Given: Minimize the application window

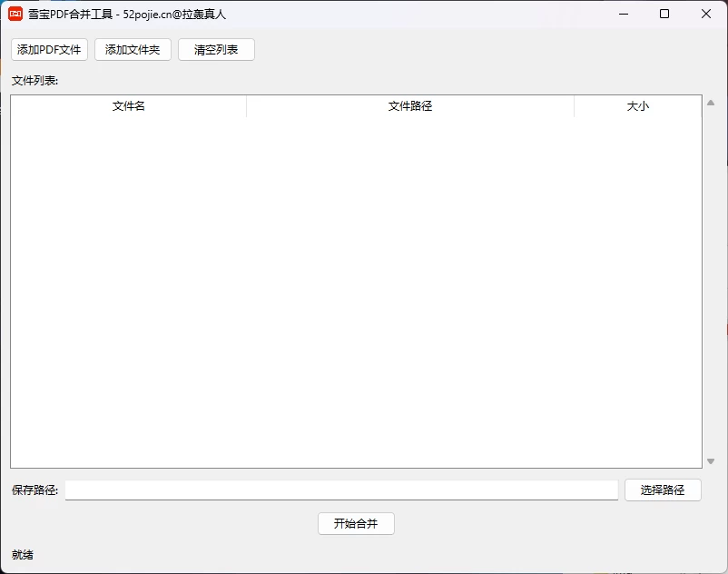Looking at the screenshot, I should click(623, 14).
